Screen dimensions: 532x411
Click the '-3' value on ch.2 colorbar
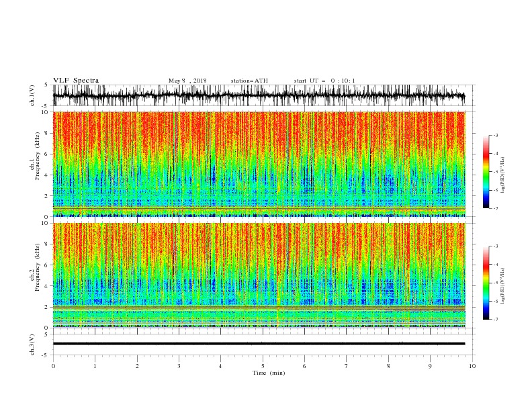pyautogui.click(x=496, y=246)
